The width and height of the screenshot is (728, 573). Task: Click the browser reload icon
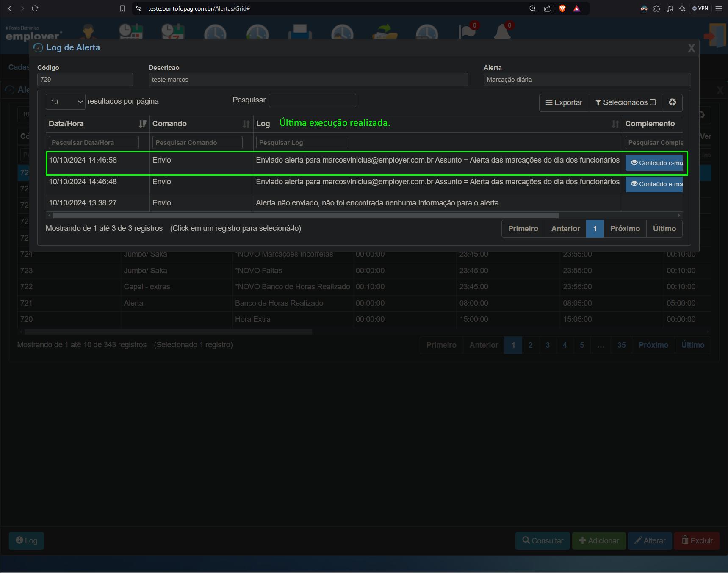coord(35,8)
